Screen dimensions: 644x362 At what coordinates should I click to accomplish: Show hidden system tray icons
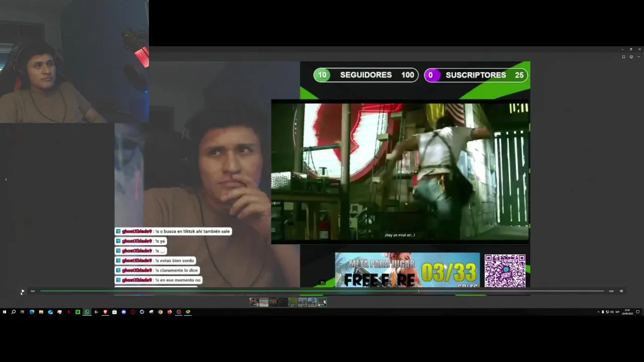pos(598,312)
